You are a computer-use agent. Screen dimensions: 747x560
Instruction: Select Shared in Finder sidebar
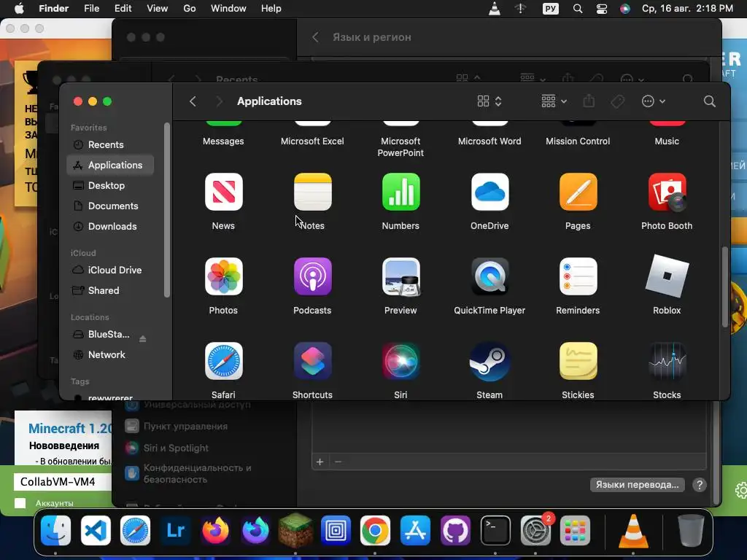point(111,290)
